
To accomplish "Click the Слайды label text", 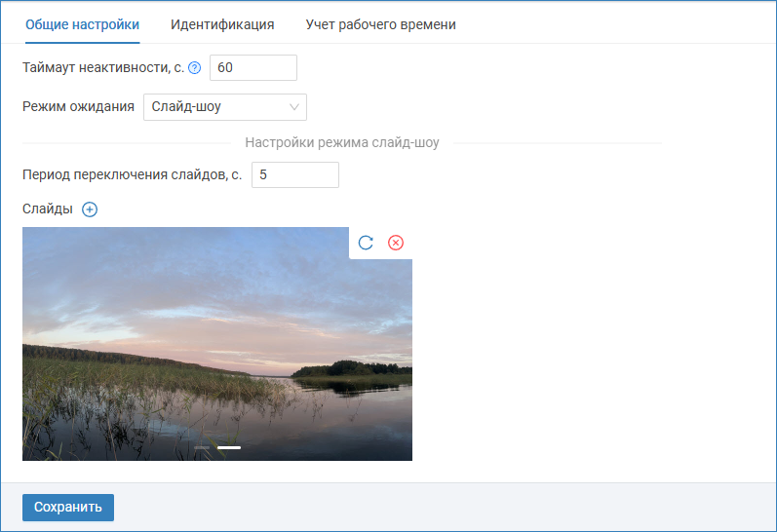I will (48, 209).
